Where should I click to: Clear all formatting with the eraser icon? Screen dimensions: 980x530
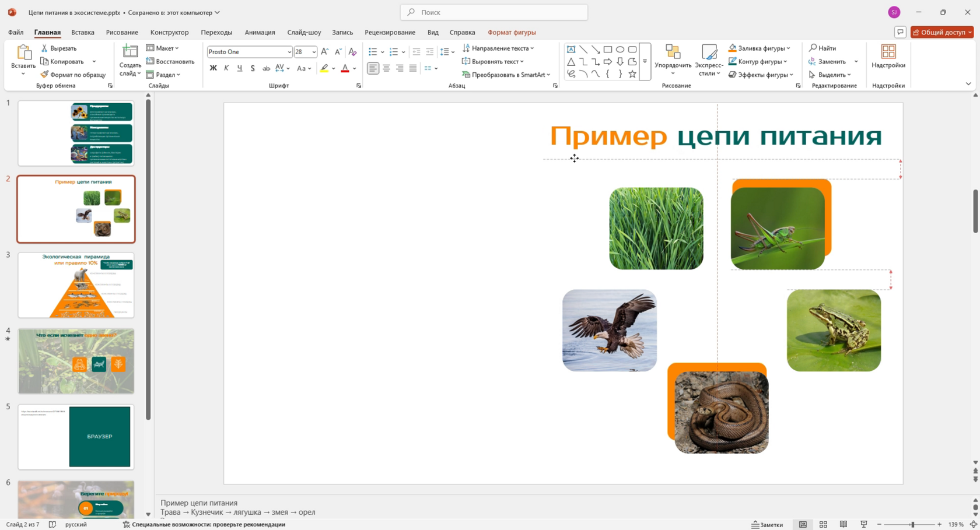pyautogui.click(x=352, y=52)
